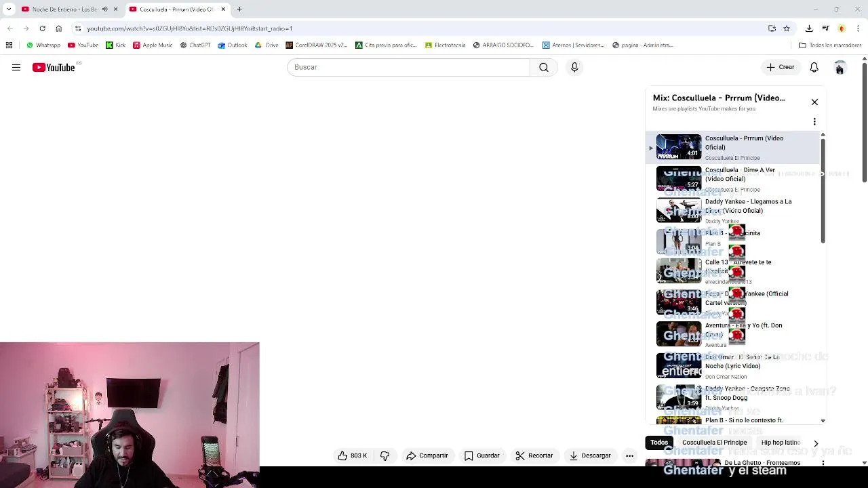Play Daddy Yankee - Gangsta Zone item
Image resolution: width=868 pixels, height=488 pixels.
(732, 397)
